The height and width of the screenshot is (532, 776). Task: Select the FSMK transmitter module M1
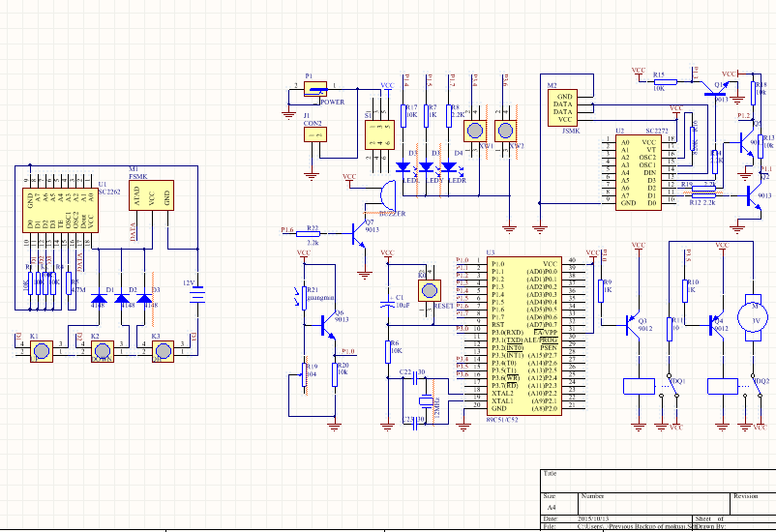(x=152, y=195)
